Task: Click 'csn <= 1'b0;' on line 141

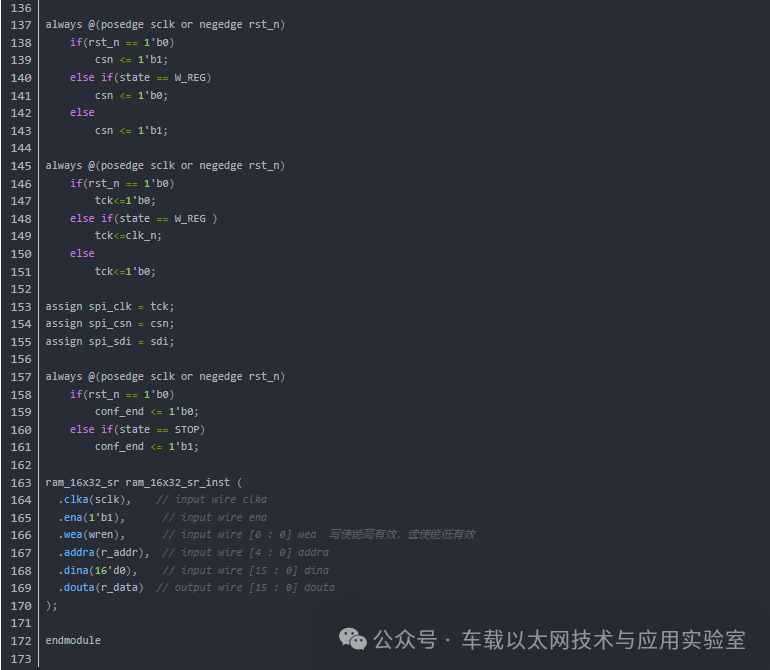Action: coord(131,96)
